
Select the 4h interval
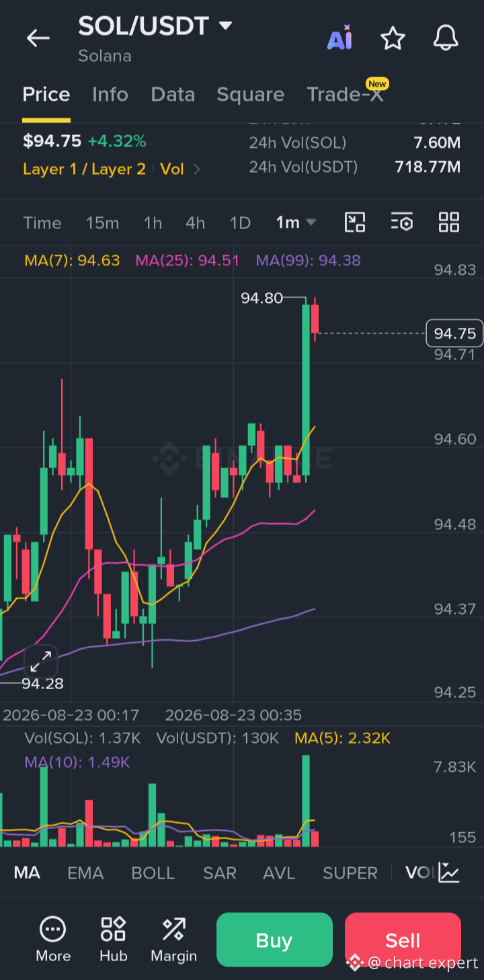195,222
